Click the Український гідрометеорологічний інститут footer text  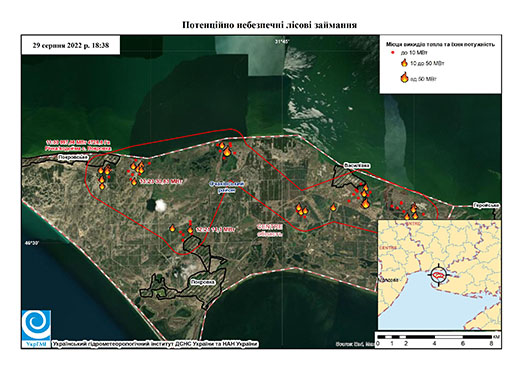155,344
